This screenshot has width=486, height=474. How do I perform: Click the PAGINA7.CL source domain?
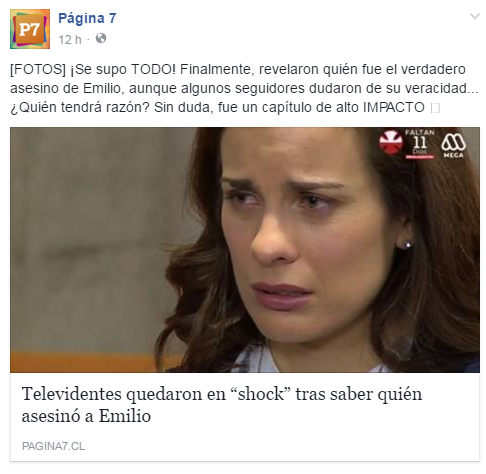(53, 446)
